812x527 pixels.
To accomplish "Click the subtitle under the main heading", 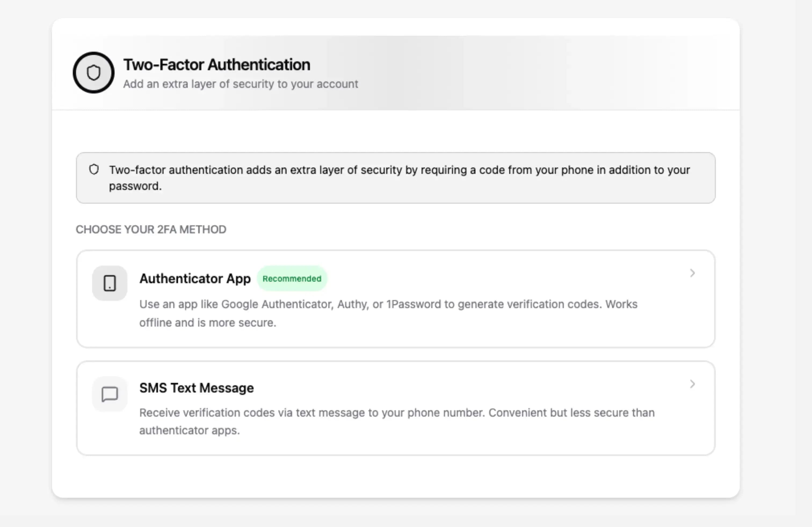I will (x=240, y=84).
